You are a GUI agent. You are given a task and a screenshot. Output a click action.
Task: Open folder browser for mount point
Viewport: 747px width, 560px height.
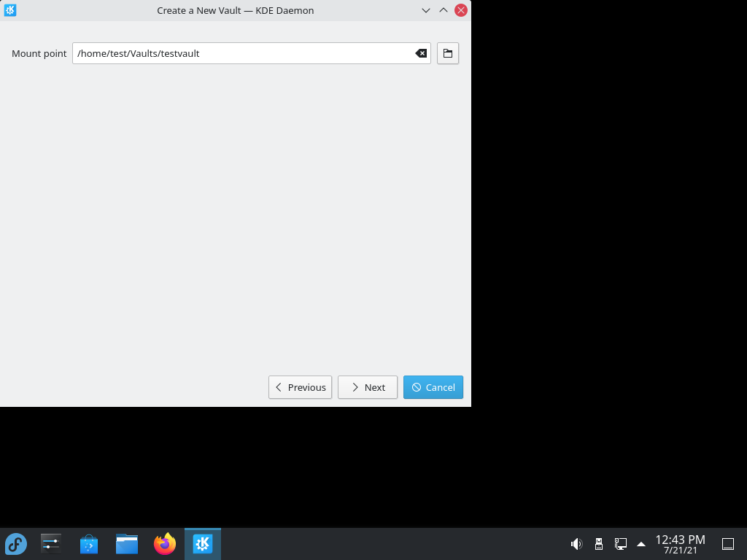click(x=448, y=53)
